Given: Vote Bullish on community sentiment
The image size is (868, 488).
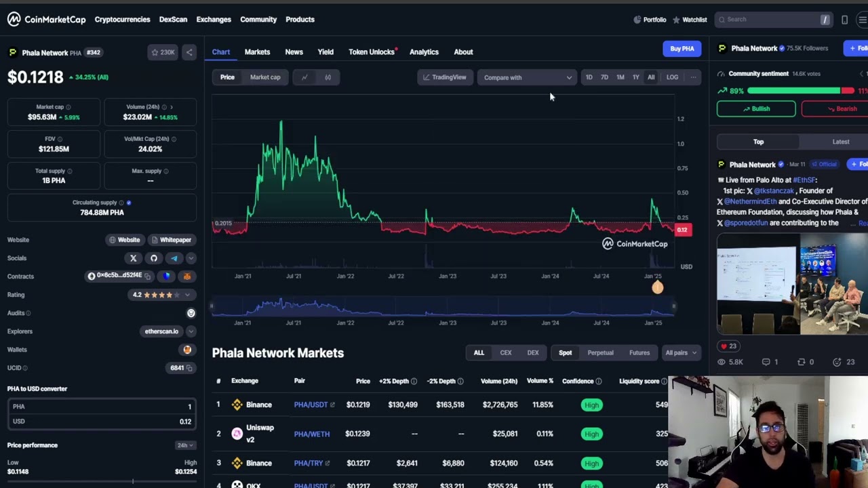Looking at the screenshot, I should [x=755, y=109].
